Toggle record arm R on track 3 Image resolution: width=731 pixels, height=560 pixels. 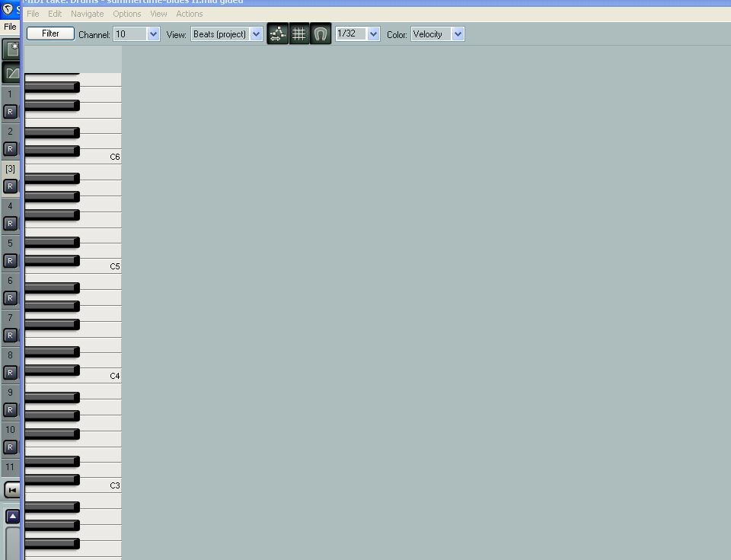pyautogui.click(x=10, y=186)
